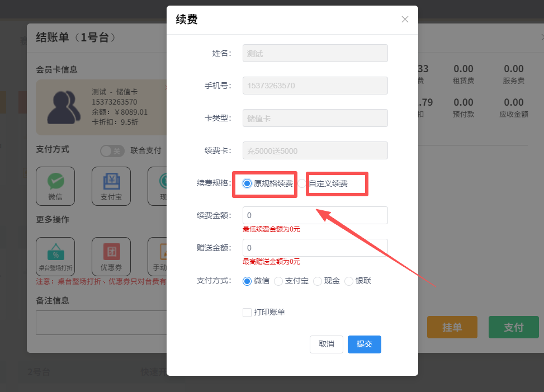The height and width of the screenshot is (392, 544).
Task: Submit the renewal with 提交 button
Action: point(364,344)
